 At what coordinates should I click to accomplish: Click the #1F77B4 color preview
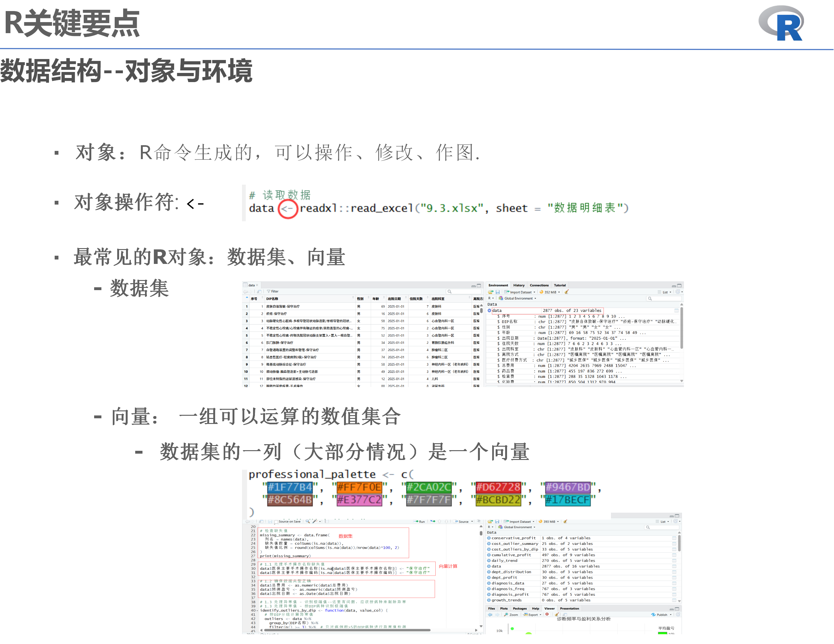point(290,487)
